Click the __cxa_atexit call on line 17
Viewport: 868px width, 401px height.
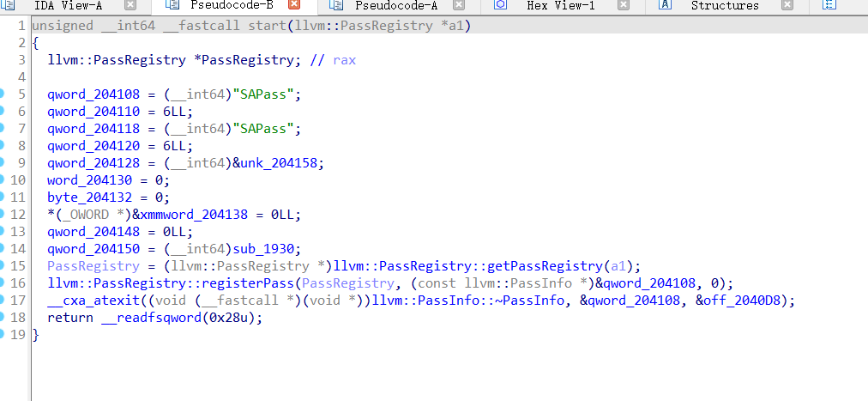(93, 301)
